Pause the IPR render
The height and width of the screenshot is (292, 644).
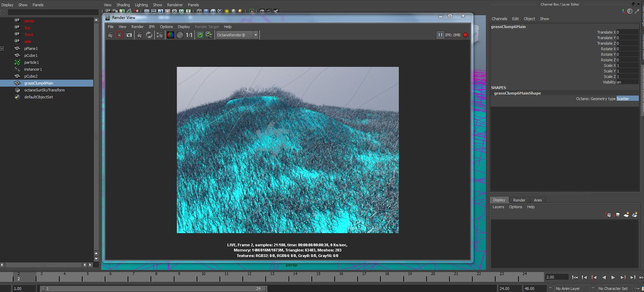click(x=440, y=35)
